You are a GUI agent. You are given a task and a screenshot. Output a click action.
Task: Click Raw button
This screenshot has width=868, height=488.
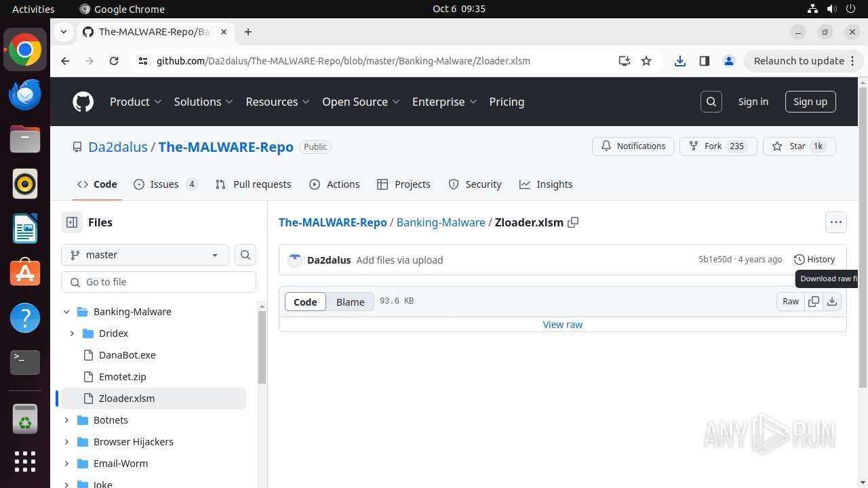coord(791,302)
